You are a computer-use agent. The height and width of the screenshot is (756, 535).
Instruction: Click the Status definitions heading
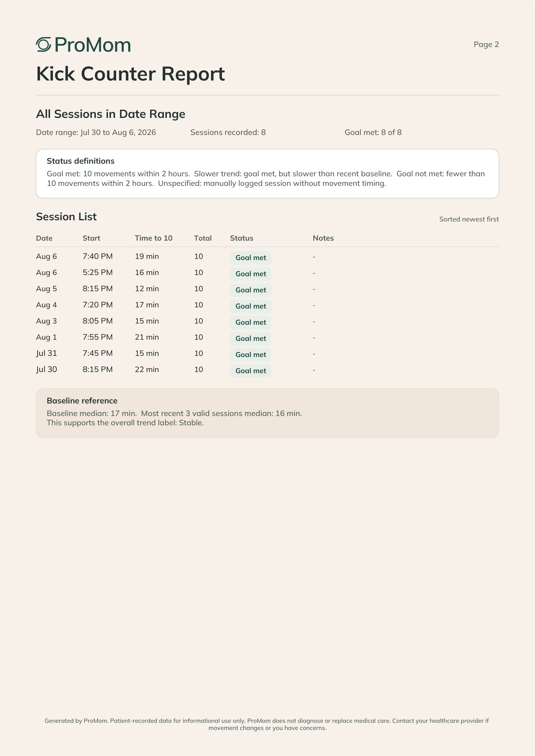[x=81, y=161]
